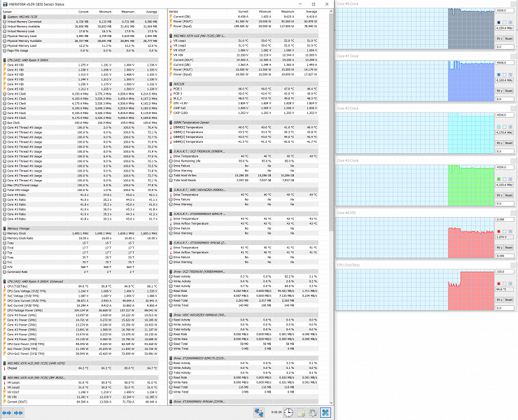Select the DIMM Temperature Sensor section header
The height and width of the screenshot is (420, 518).
(244, 122)
